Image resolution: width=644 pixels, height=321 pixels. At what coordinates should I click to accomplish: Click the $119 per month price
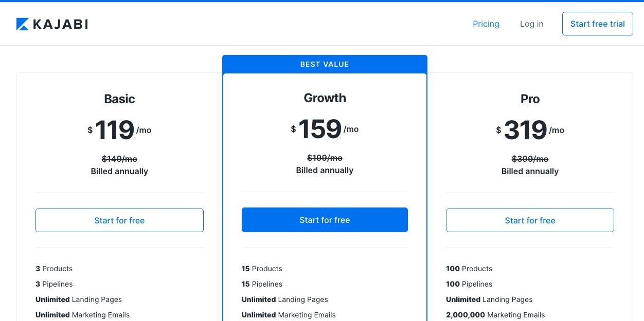click(x=119, y=130)
